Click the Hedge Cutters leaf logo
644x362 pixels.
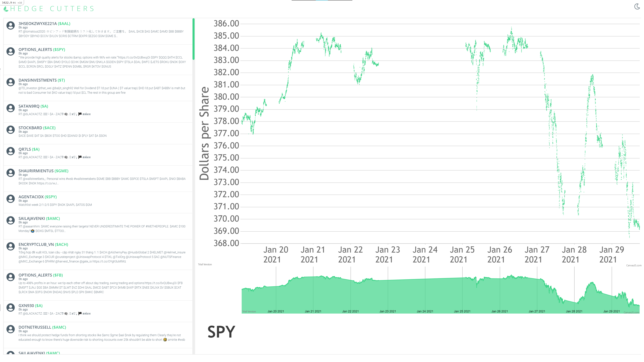(6, 9)
